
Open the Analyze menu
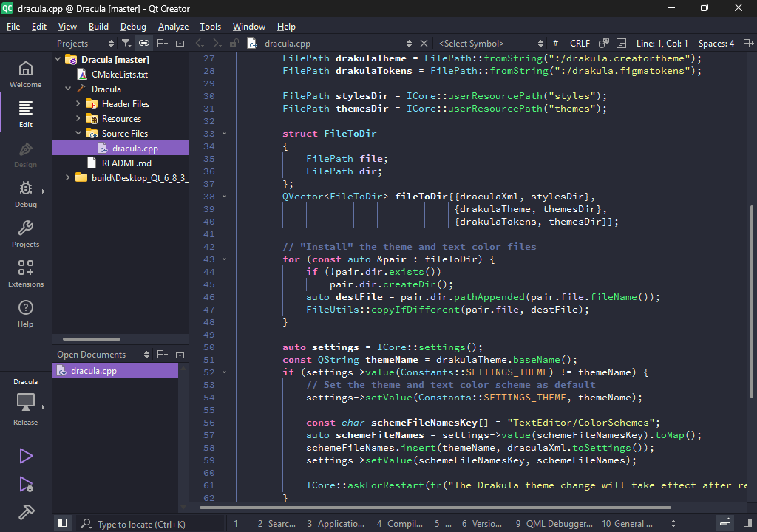(173, 27)
